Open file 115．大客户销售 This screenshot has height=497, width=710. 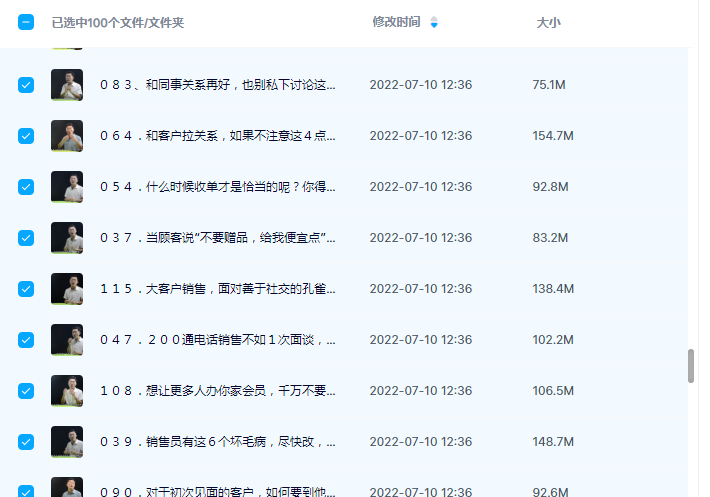(217, 289)
